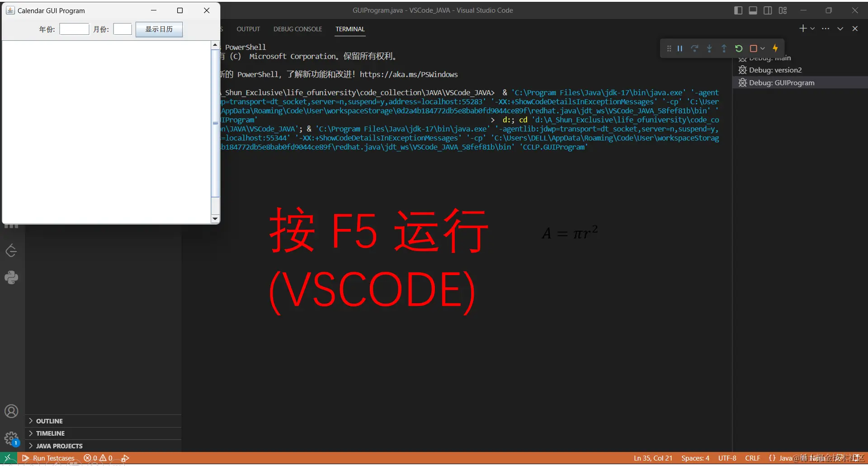This screenshot has width=868, height=466.
Task: Restart the debug session with green arrow
Action: 739,48
